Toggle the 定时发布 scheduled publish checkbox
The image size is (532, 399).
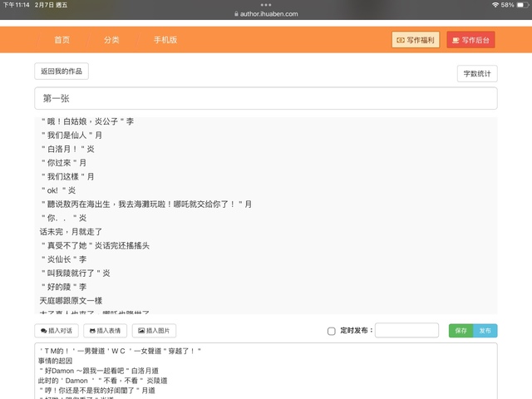pyautogui.click(x=332, y=331)
